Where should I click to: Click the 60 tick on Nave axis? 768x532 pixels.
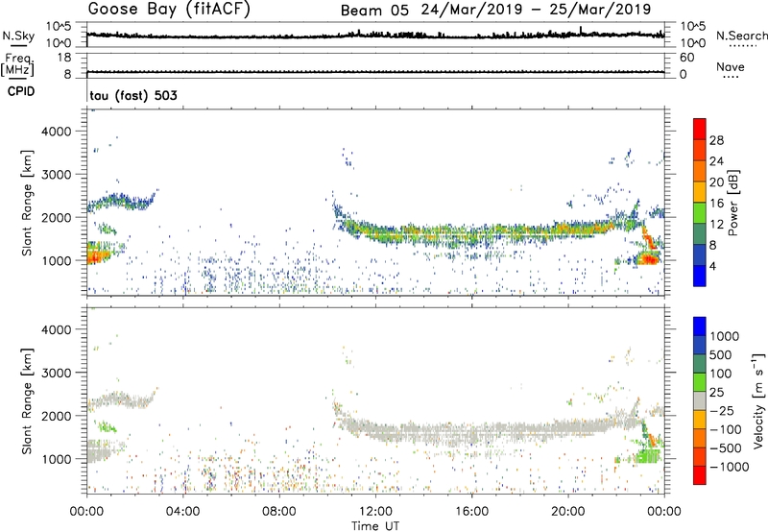pos(686,58)
